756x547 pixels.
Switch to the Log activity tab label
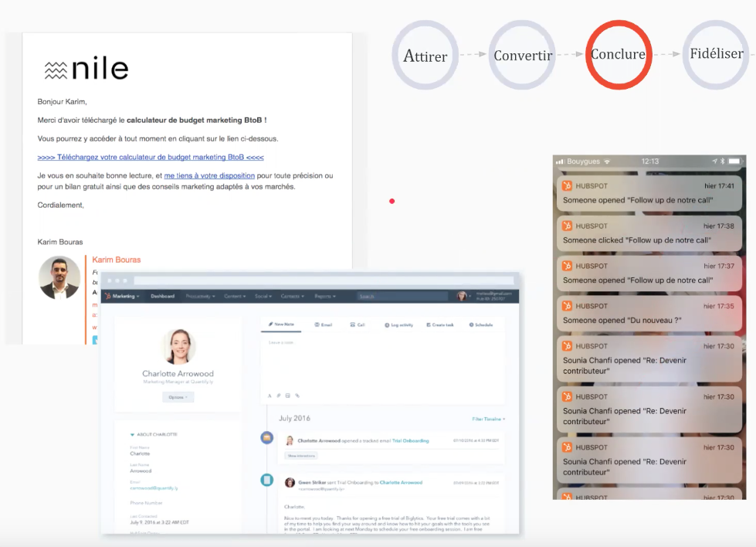point(402,325)
